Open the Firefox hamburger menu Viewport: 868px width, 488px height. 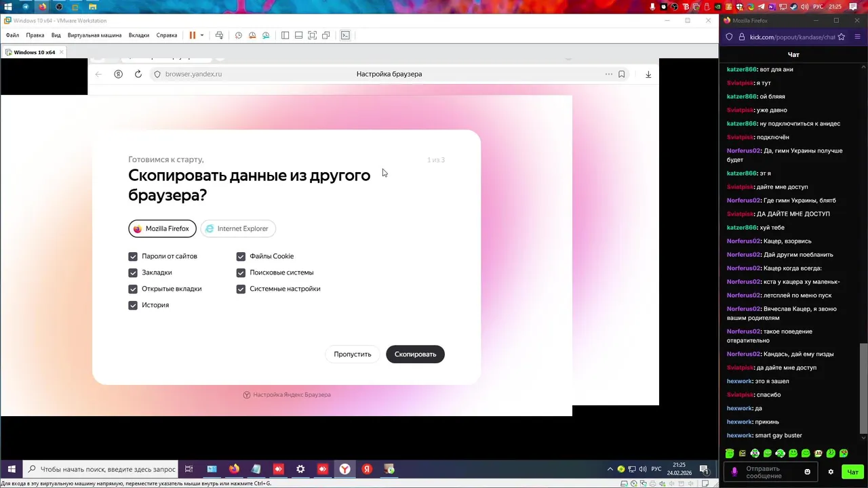click(859, 37)
